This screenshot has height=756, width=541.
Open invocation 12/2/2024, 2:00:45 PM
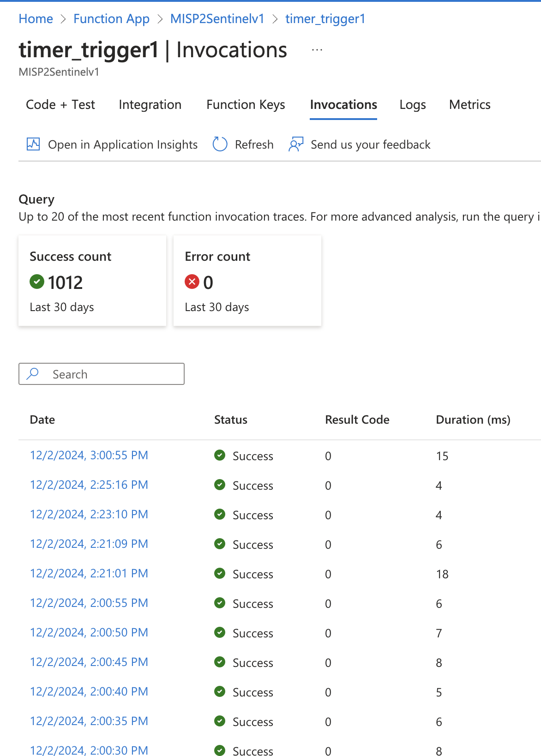pyautogui.click(x=89, y=662)
